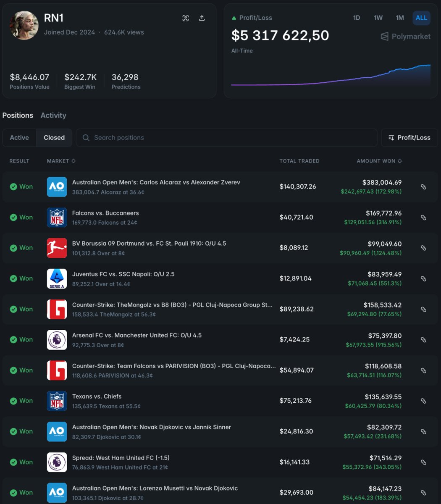Copy link for Juventus vs. Napoli position

pos(423,279)
